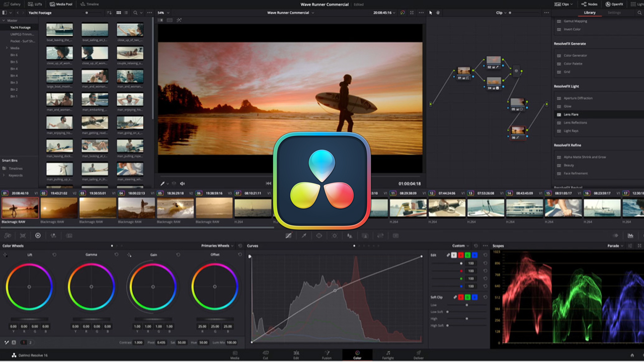Switch to the Deliver page

click(419, 355)
